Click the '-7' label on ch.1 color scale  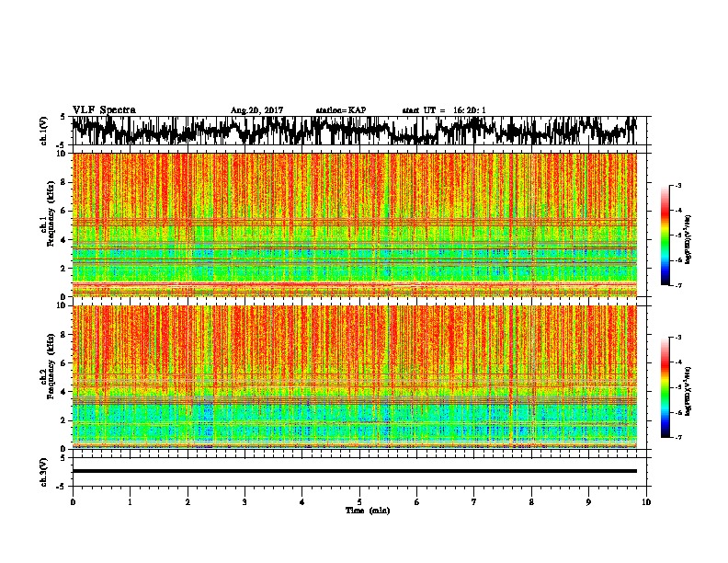677,285
